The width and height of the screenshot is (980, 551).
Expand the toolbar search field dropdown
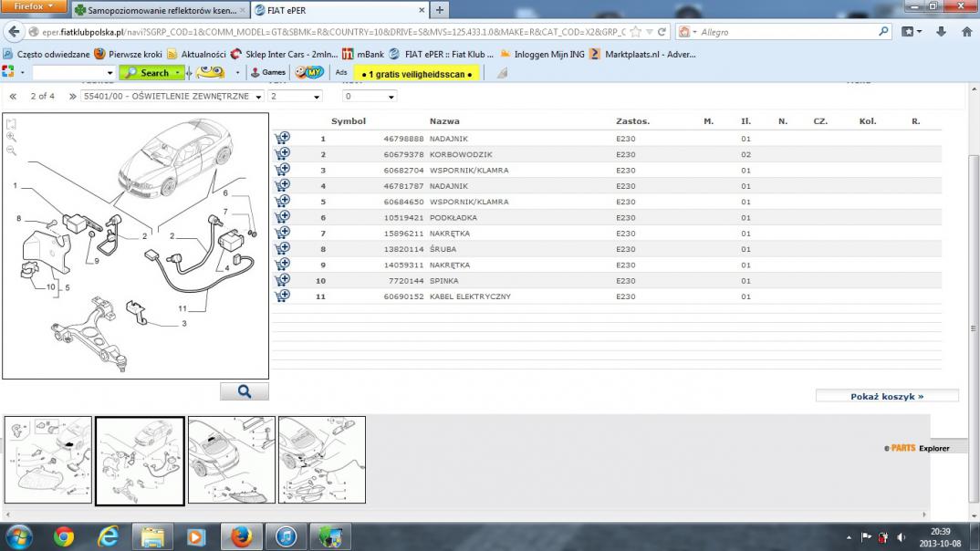click(110, 72)
